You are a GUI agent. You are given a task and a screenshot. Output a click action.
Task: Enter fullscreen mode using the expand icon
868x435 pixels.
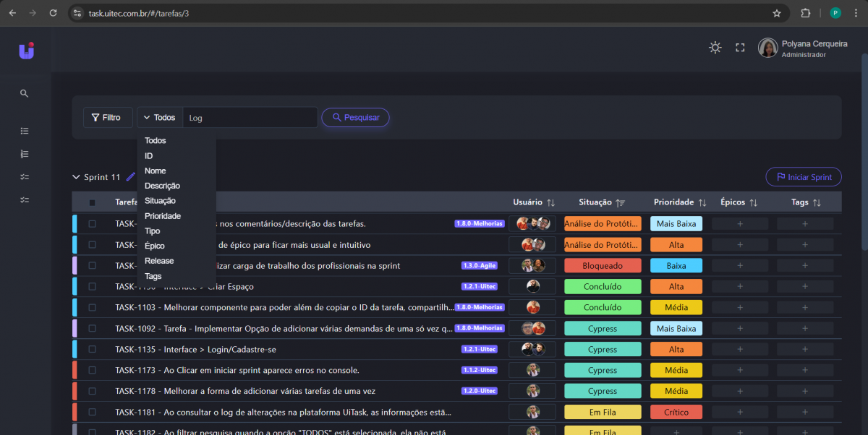(x=740, y=48)
